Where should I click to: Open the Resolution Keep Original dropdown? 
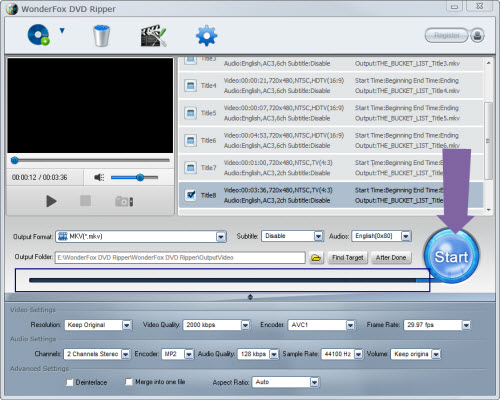127,325
